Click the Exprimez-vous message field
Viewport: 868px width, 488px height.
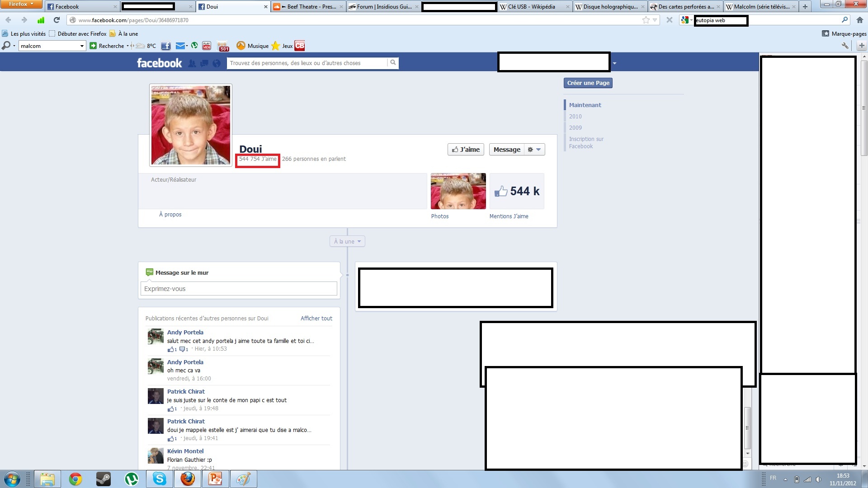click(239, 289)
